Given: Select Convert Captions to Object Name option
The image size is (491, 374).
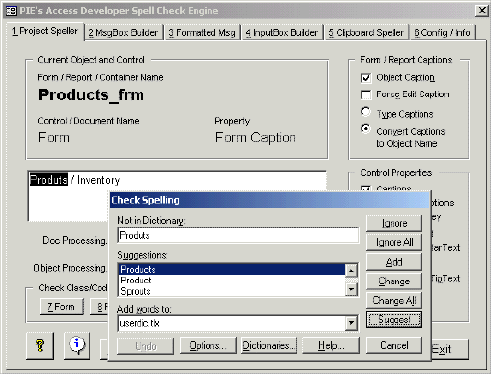Looking at the screenshot, I should point(366,129).
